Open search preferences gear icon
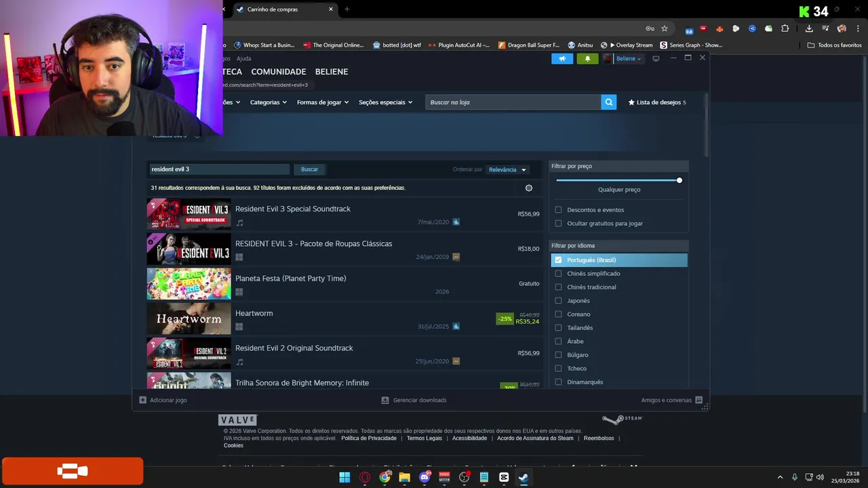This screenshot has height=488, width=868. coord(529,188)
